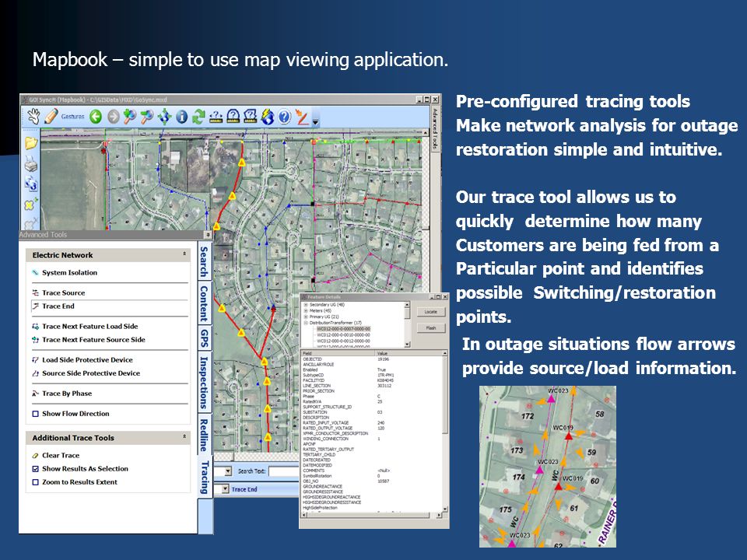Pin the Advanced Tools panel
The image size is (747, 560).
[208, 234]
